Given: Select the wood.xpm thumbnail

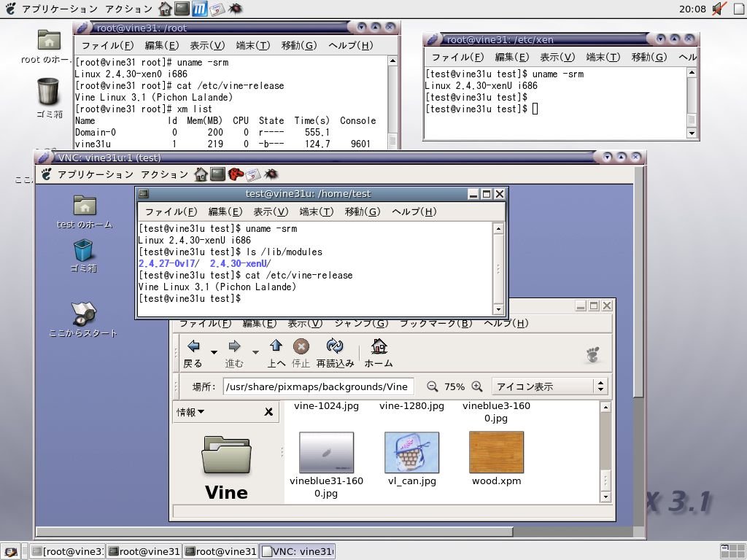Looking at the screenshot, I should [x=496, y=452].
